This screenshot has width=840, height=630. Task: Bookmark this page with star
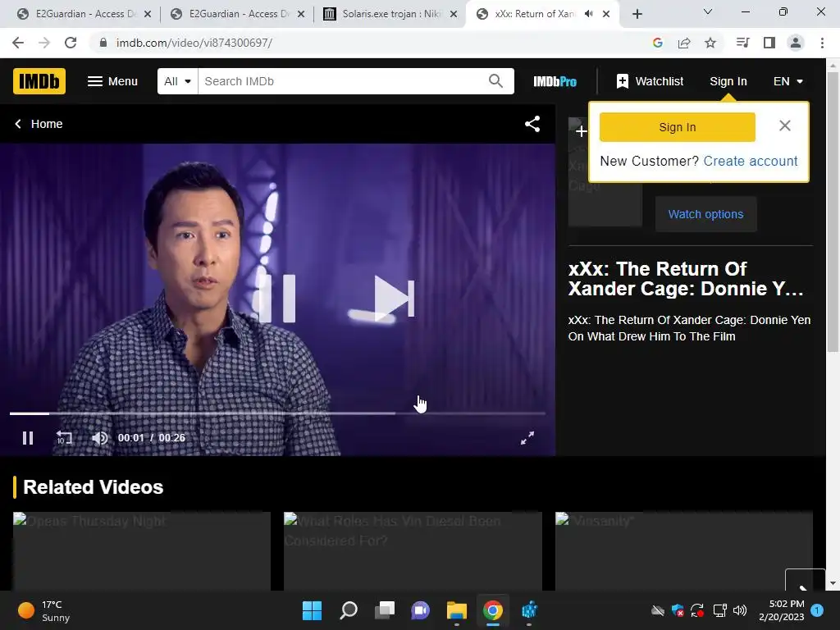(x=710, y=43)
